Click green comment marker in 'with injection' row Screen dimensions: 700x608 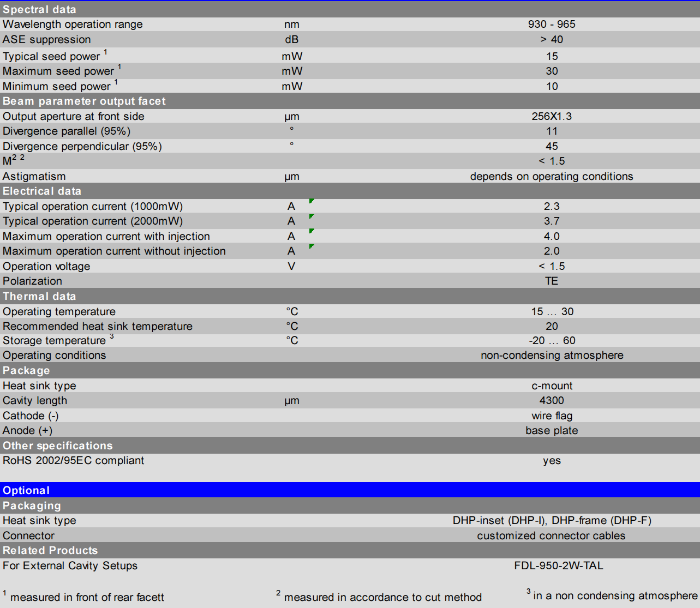click(x=311, y=231)
